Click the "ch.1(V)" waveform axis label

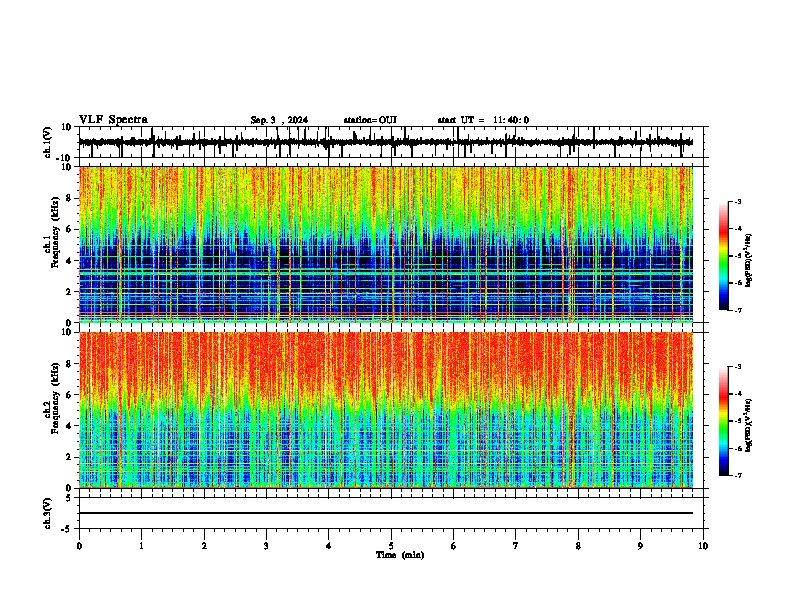click(48, 142)
